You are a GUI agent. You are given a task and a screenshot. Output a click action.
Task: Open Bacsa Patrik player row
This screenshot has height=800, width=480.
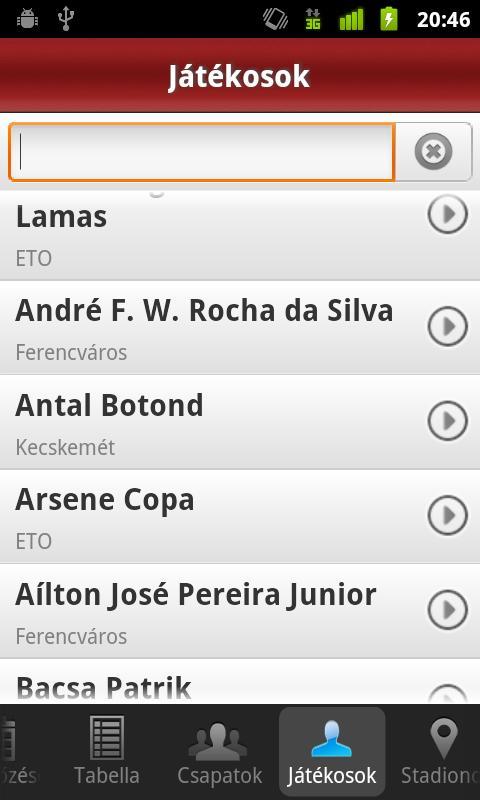[240, 682]
